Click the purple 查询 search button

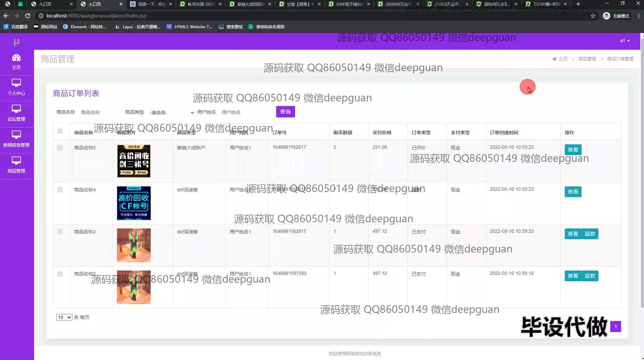[285, 112]
